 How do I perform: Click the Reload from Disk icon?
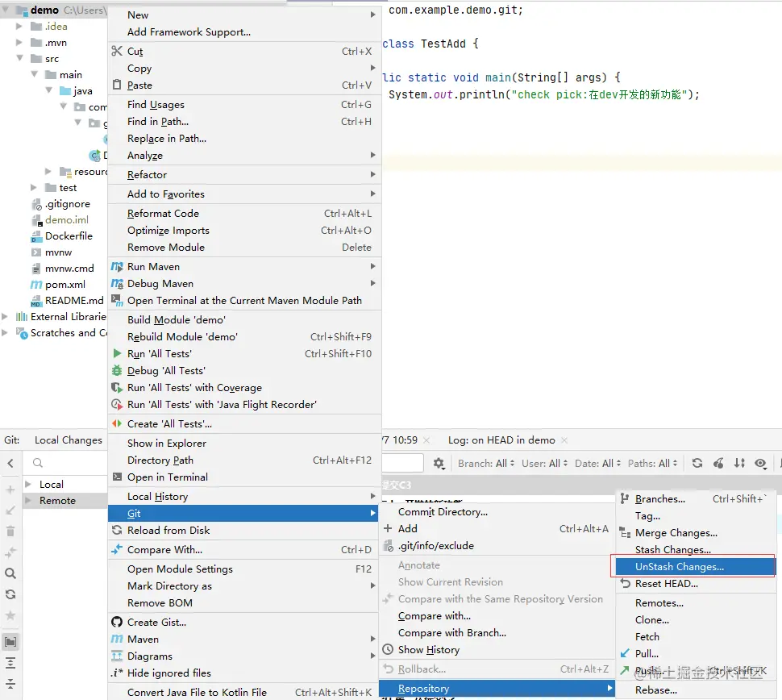point(117,530)
